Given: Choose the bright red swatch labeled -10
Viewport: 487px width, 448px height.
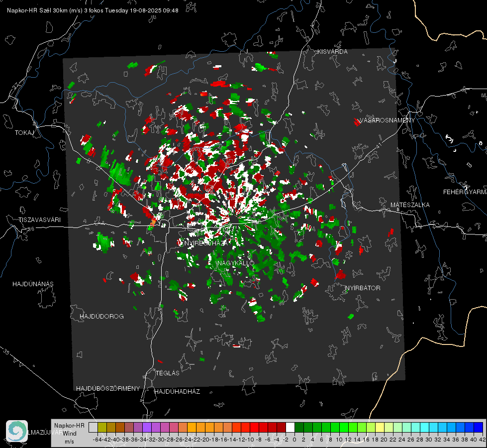Looking at the screenshot, I should coord(254,427).
